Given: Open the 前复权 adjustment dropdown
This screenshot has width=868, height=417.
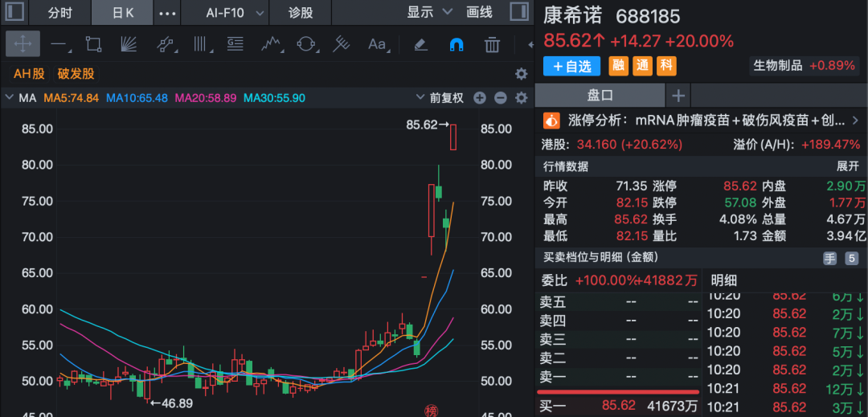Looking at the screenshot, I should pos(440,99).
